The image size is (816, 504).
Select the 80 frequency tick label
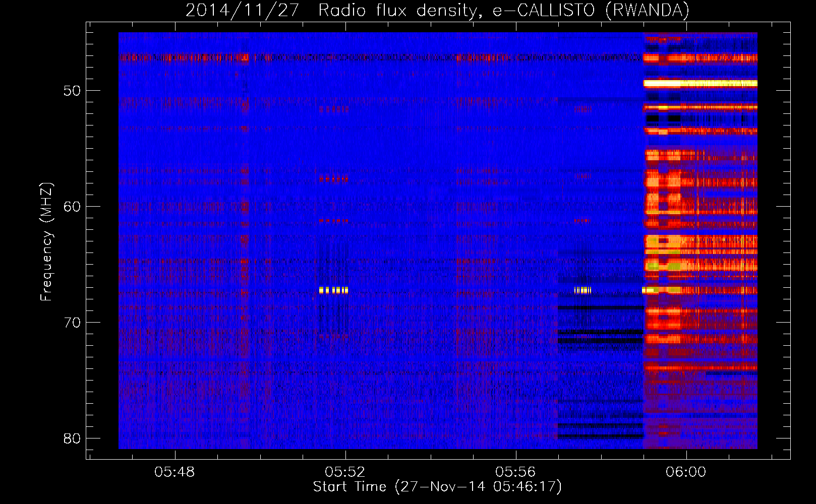[x=72, y=438]
